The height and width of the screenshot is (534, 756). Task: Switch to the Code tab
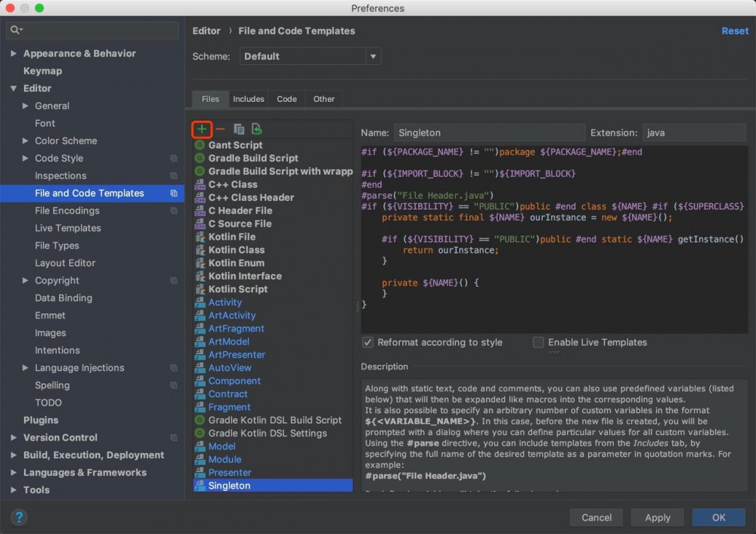pos(287,99)
